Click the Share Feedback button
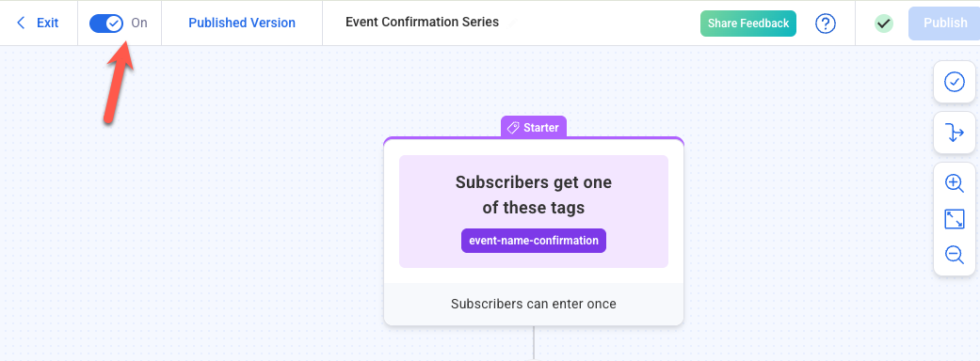The width and height of the screenshot is (980, 361). [x=748, y=24]
